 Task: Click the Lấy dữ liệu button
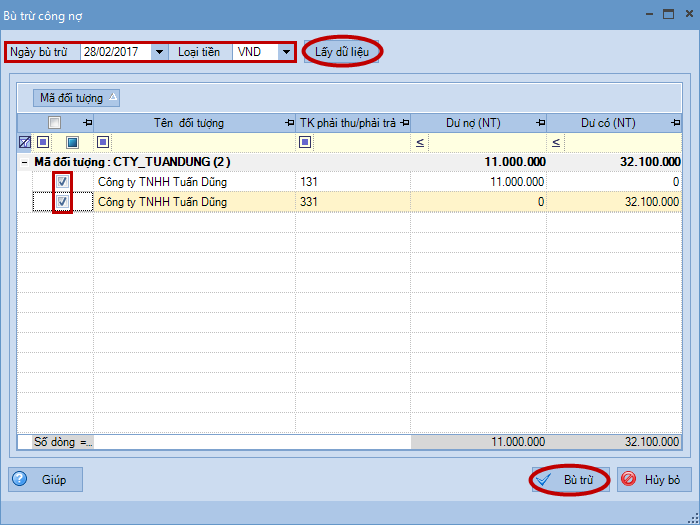(x=343, y=52)
